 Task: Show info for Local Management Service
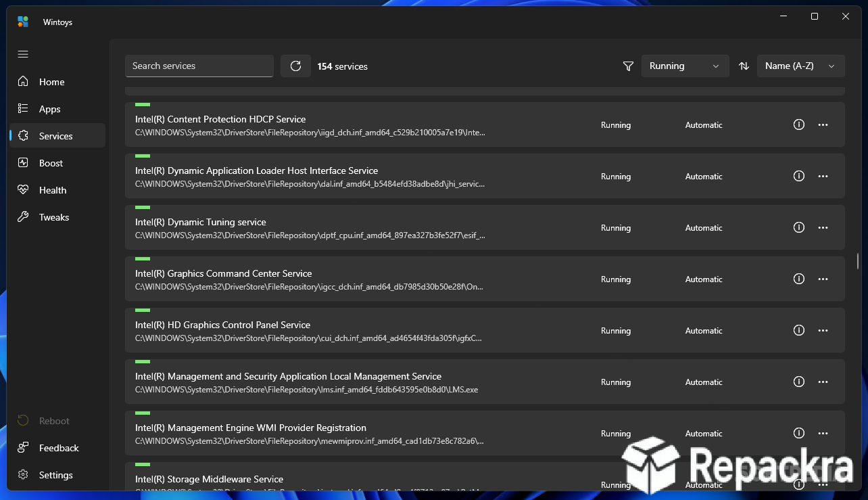(798, 382)
